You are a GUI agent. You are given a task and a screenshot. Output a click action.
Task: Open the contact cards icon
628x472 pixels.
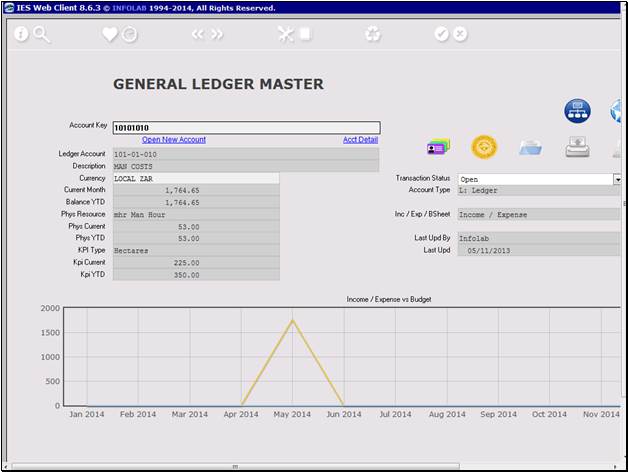(438, 147)
